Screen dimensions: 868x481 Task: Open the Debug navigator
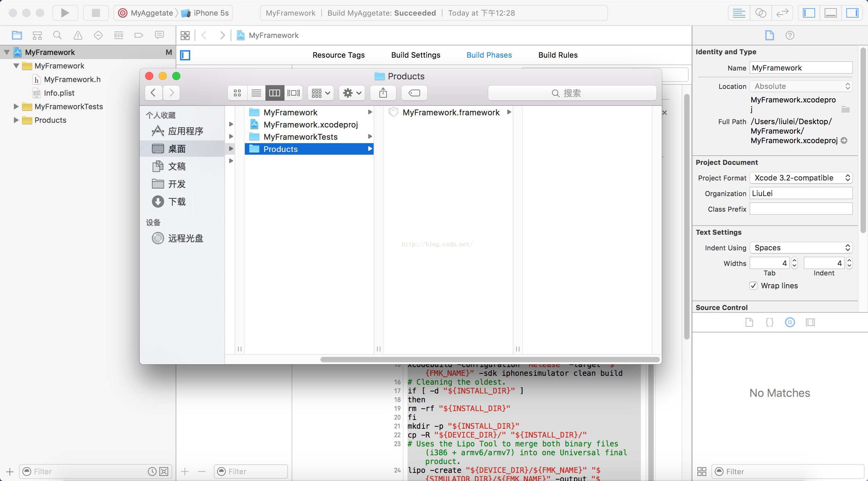click(119, 35)
